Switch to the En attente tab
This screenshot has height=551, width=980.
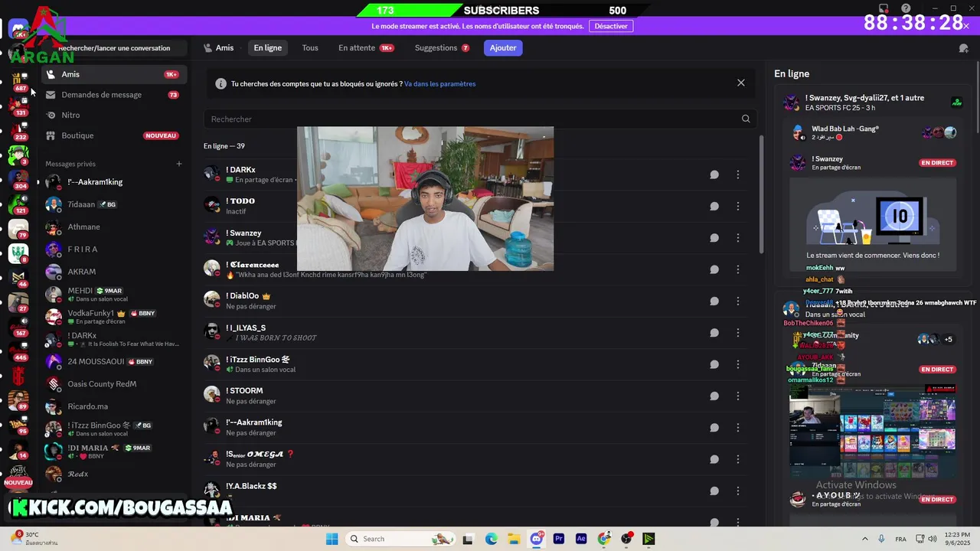coord(366,47)
